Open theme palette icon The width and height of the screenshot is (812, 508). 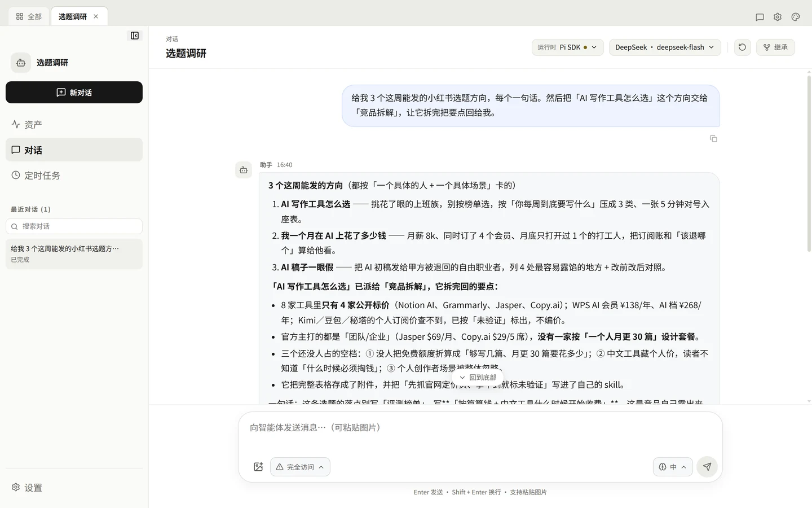[x=796, y=17]
